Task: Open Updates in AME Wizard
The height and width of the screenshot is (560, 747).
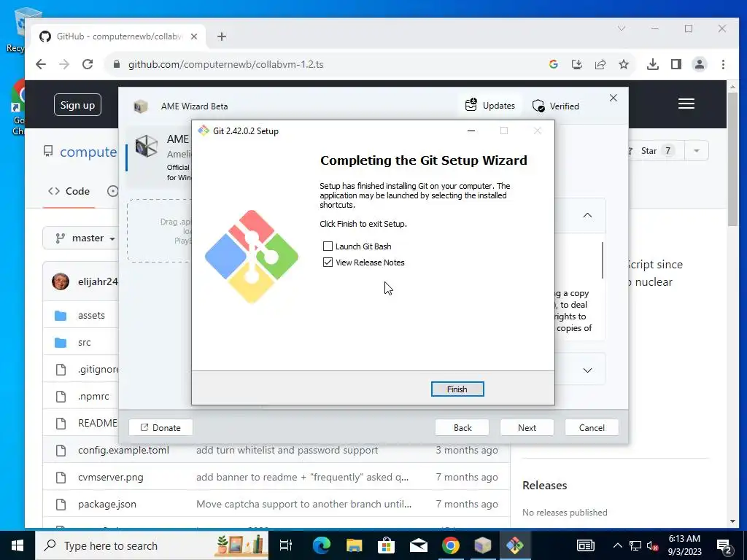Action: pos(490,105)
